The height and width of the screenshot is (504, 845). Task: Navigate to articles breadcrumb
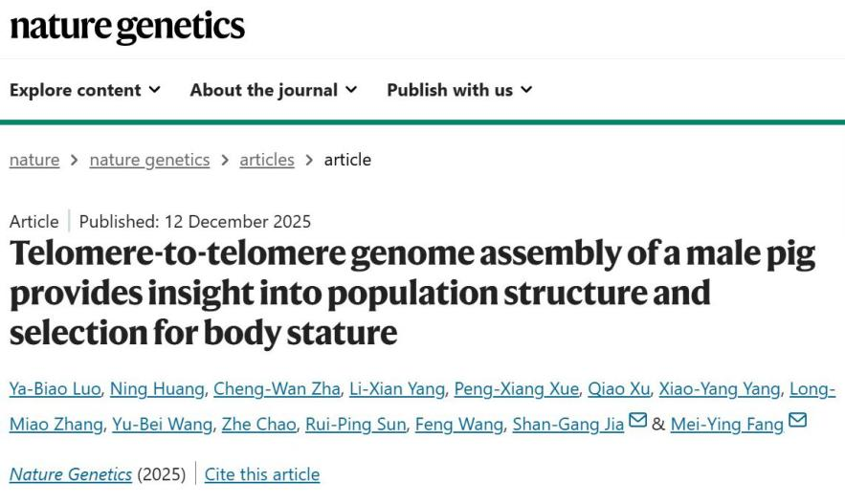[x=267, y=160]
